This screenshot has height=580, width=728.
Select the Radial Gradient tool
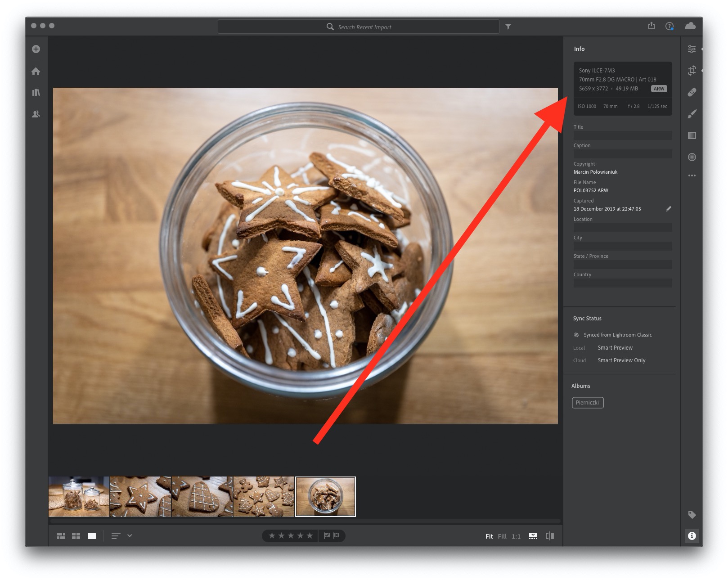[x=692, y=157]
